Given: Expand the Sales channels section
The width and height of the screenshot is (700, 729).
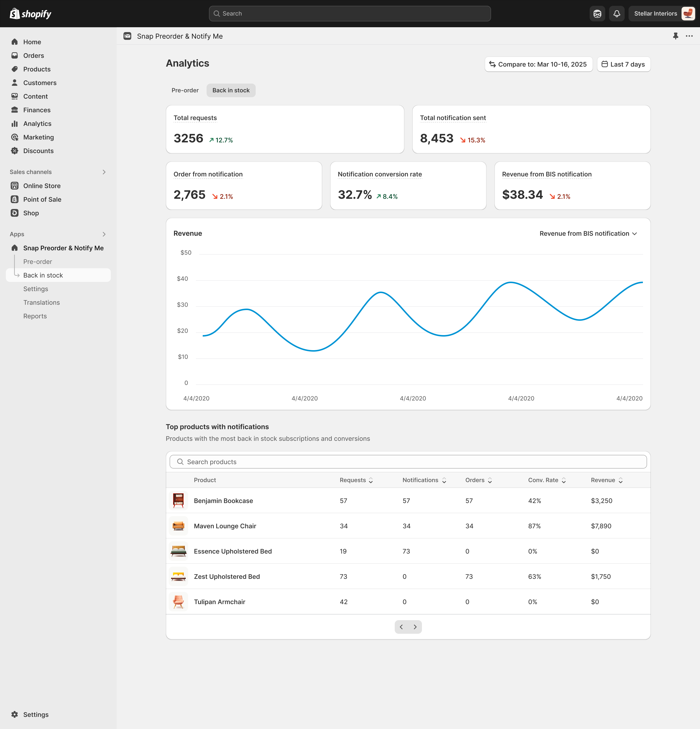Looking at the screenshot, I should 104,172.
